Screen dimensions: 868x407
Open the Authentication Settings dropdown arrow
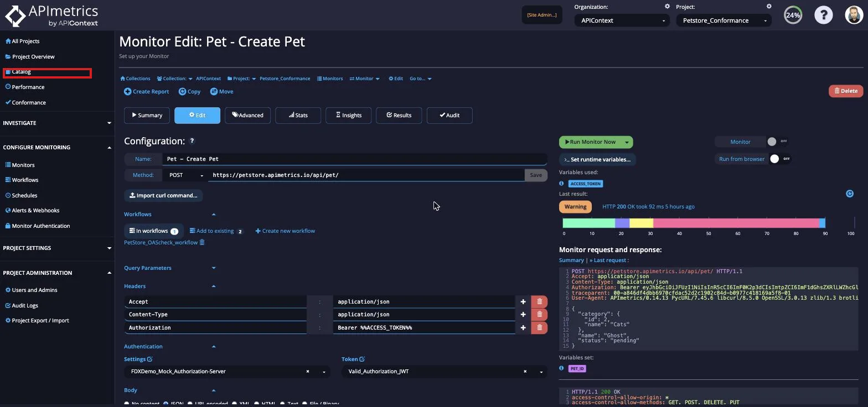pyautogui.click(x=324, y=372)
